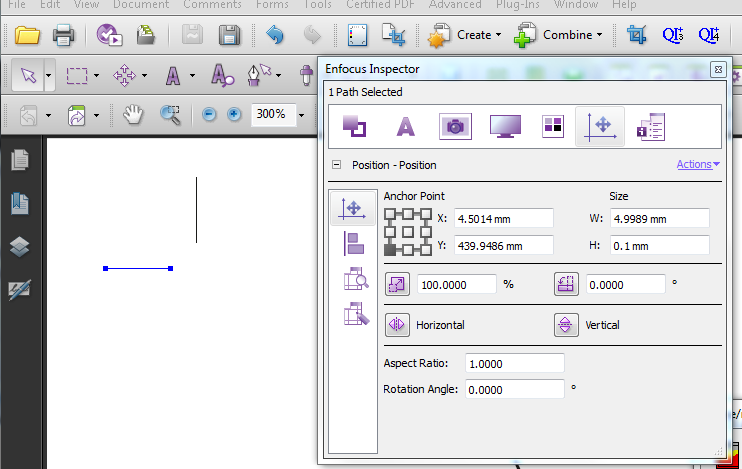This screenshot has height=469, width=742.
Task: Click the Print icon in toolbar
Action: (x=63, y=35)
